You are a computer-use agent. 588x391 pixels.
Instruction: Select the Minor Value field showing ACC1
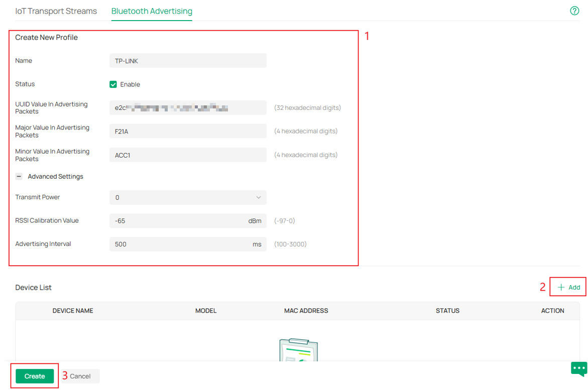(x=188, y=155)
